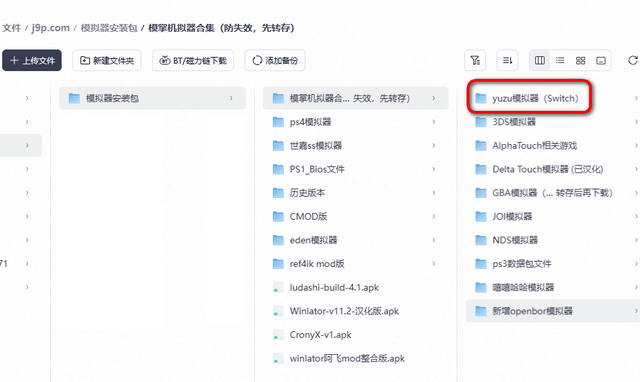Open the filter icon in toolbar
This screenshot has width=640, height=382.
pyautogui.click(x=475, y=60)
